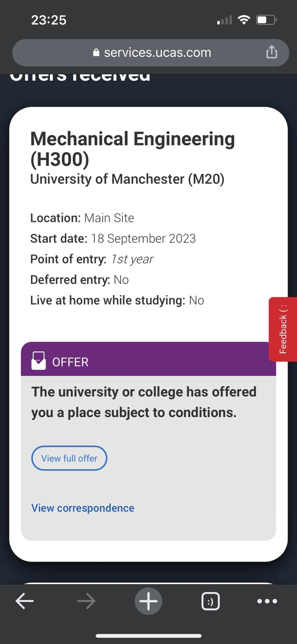Viewport: 297px width, 644px height.
Task: Tap the Mechanical Engineering (H300) title
Action: coord(132,149)
